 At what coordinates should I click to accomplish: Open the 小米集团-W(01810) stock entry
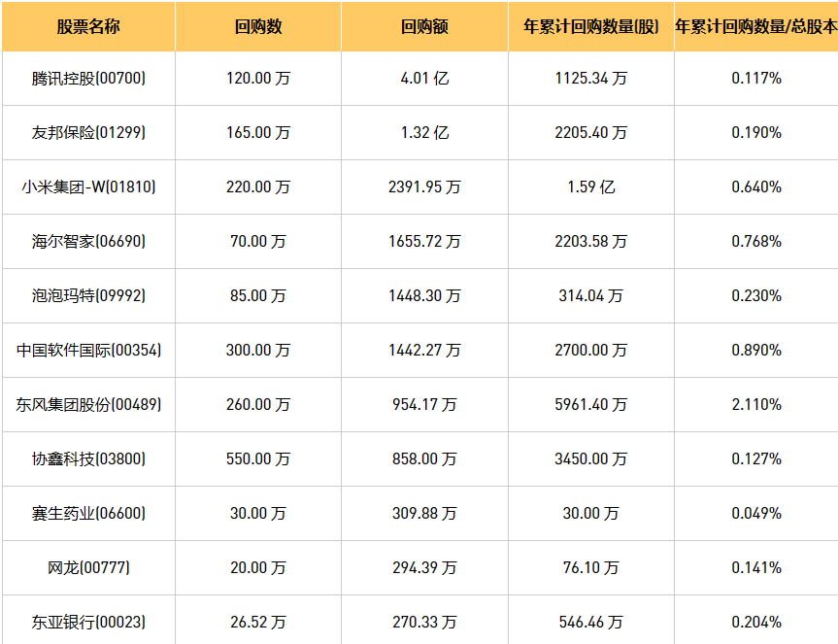point(88,187)
